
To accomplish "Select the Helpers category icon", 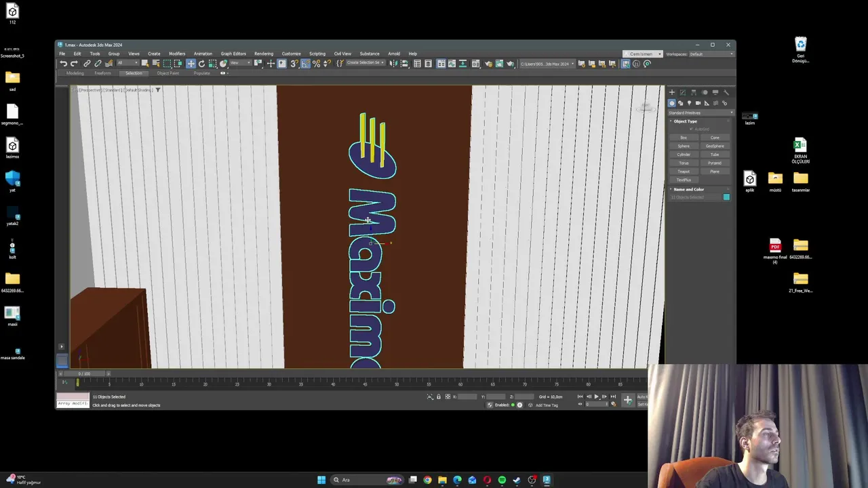I will pyautogui.click(x=707, y=103).
